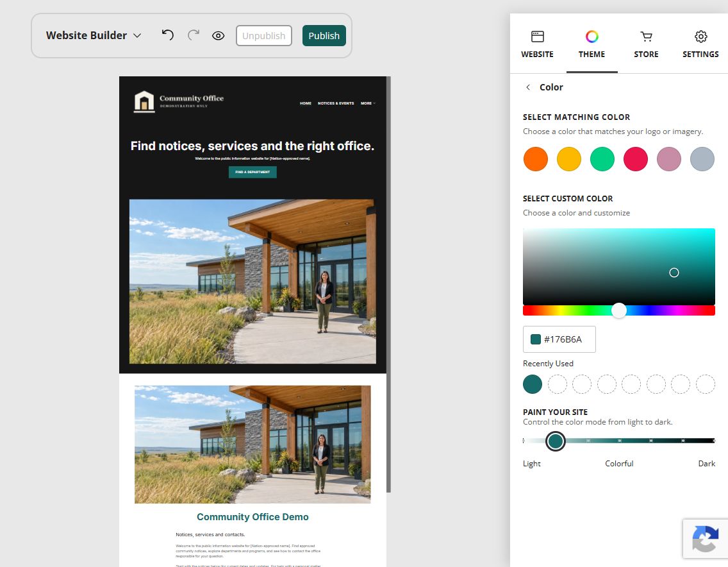Toggle the preview eye icon
This screenshot has height=567, width=728.
click(219, 36)
